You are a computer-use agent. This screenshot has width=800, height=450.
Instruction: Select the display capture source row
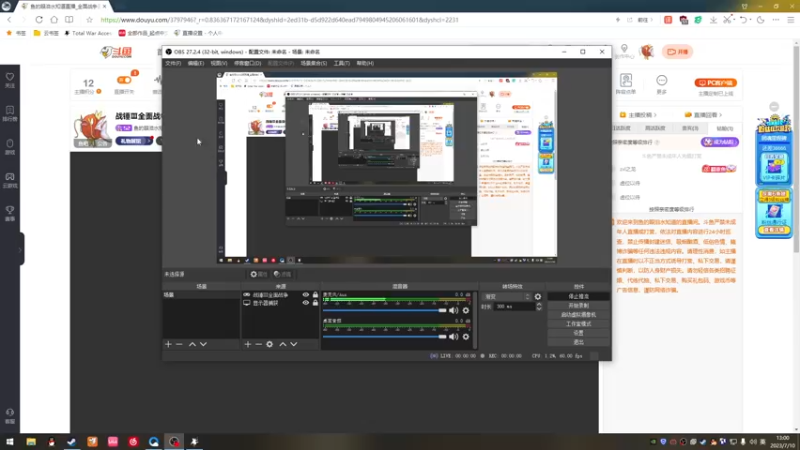pos(281,303)
